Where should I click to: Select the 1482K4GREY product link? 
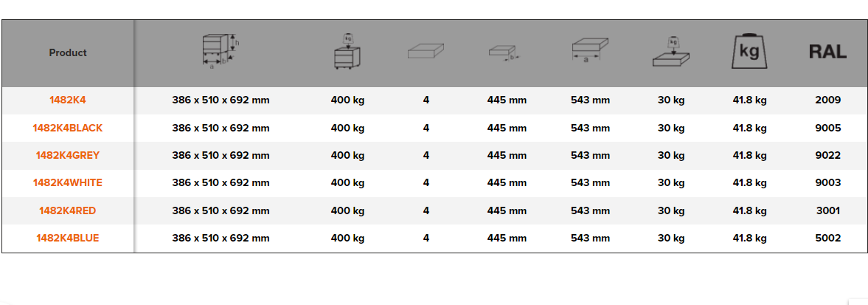click(x=68, y=155)
